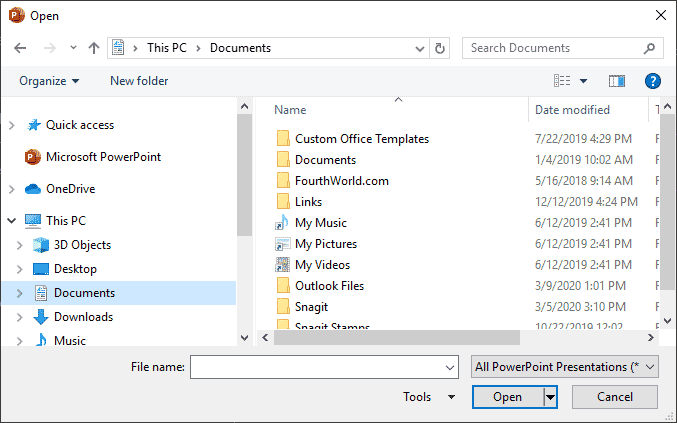Select Microsoft PowerPoint in navigation pane
Viewport: 677px width, 423px height.
[103, 157]
